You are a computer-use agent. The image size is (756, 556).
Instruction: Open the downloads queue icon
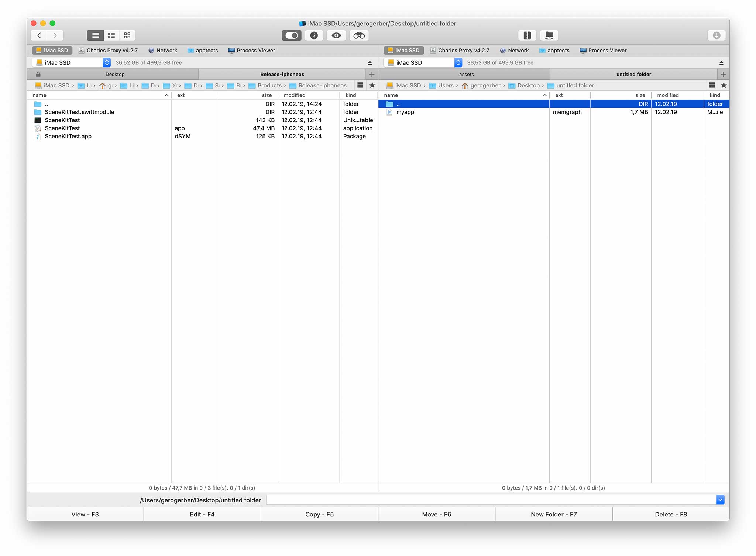716,35
